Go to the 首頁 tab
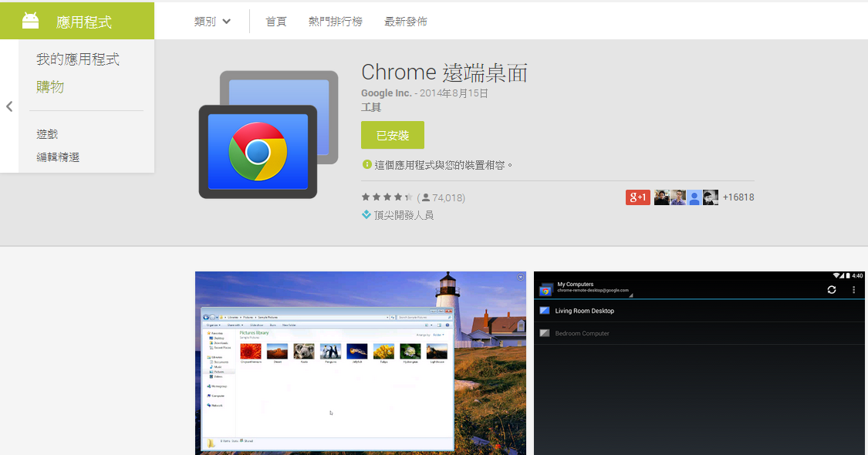Viewport: 868px width, 455px height. (x=275, y=22)
